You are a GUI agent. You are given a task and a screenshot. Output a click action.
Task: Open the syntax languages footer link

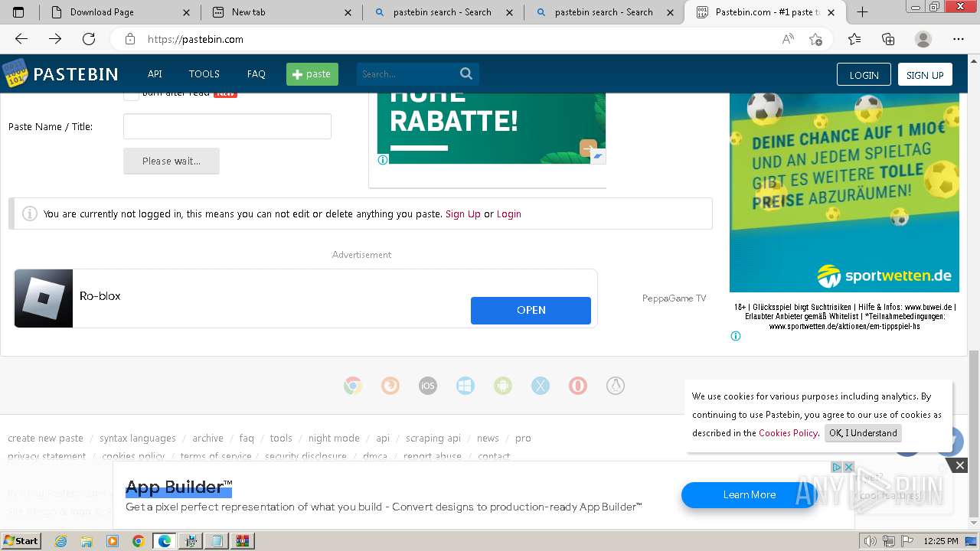pyautogui.click(x=138, y=439)
